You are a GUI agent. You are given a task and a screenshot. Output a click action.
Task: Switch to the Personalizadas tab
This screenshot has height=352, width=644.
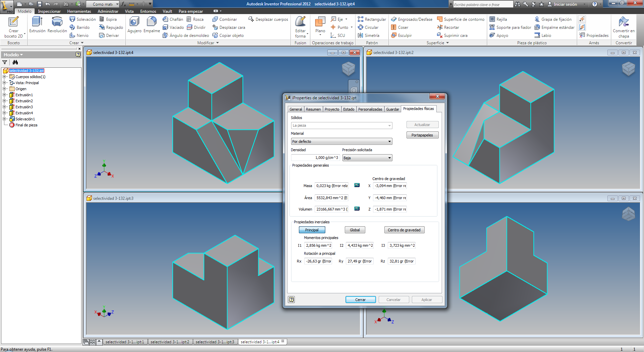370,109
